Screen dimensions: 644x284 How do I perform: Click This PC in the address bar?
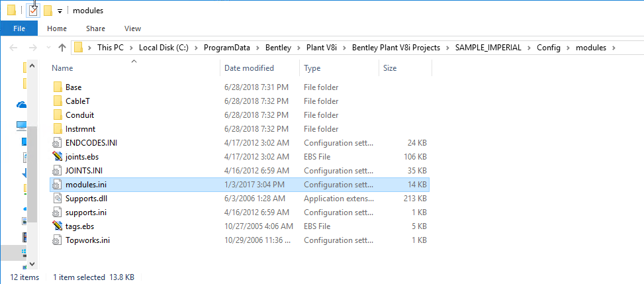(110, 48)
